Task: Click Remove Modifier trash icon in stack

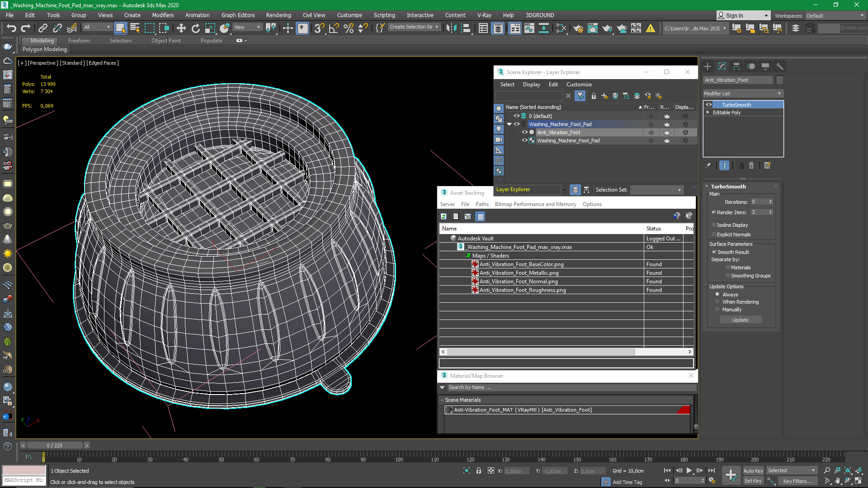Action: tap(751, 166)
